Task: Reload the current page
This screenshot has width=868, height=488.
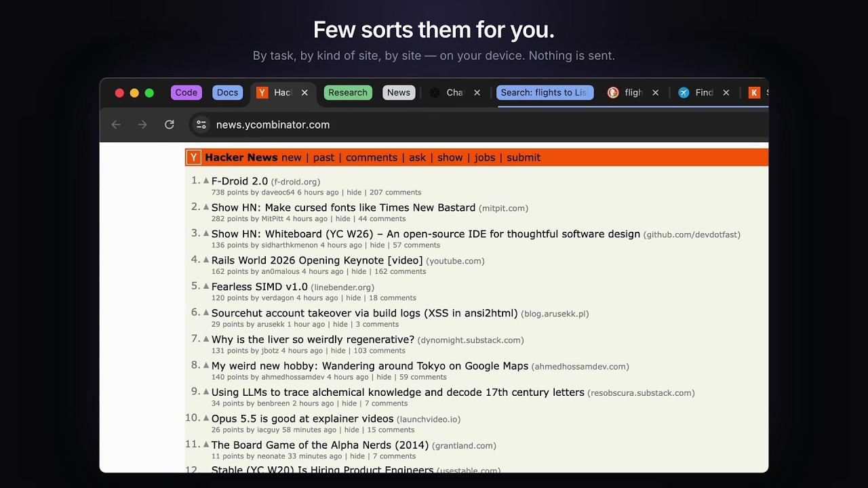Action: pyautogui.click(x=170, y=125)
